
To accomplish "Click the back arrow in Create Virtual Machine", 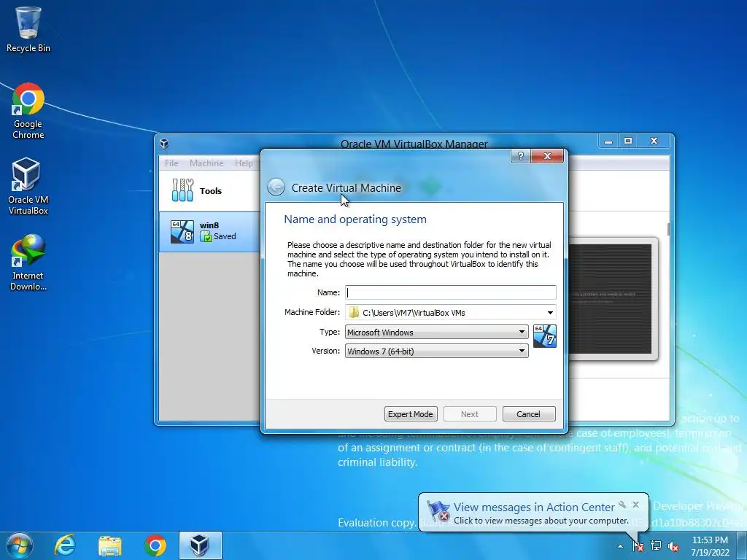I will pos(276,187).
